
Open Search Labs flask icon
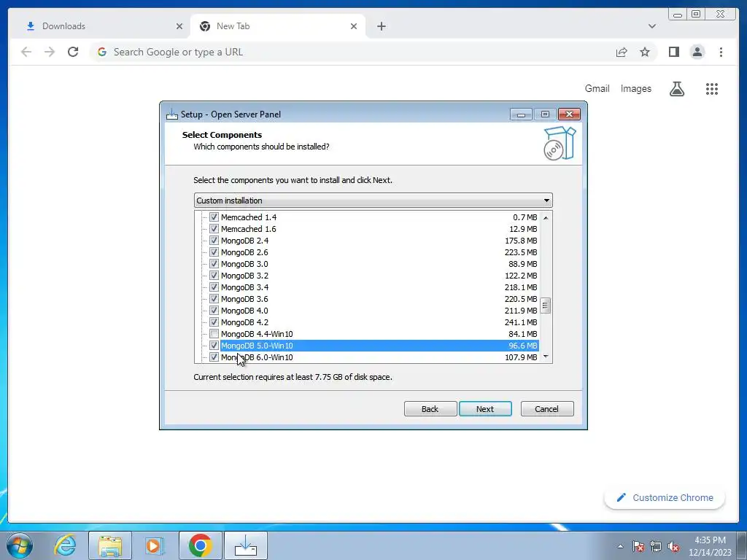coord(676,88)
